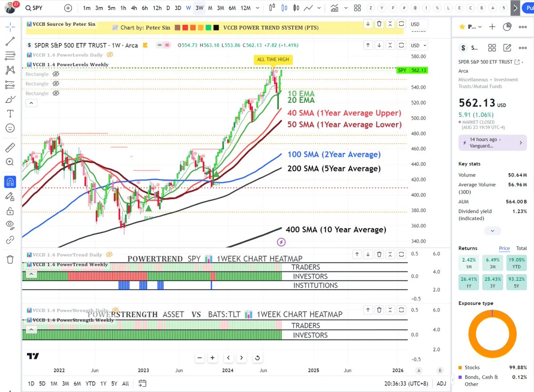Viewport: 534px width, 392px height.
Task: Switch to the 1m timeframe
Action: [x=87, y=8]
